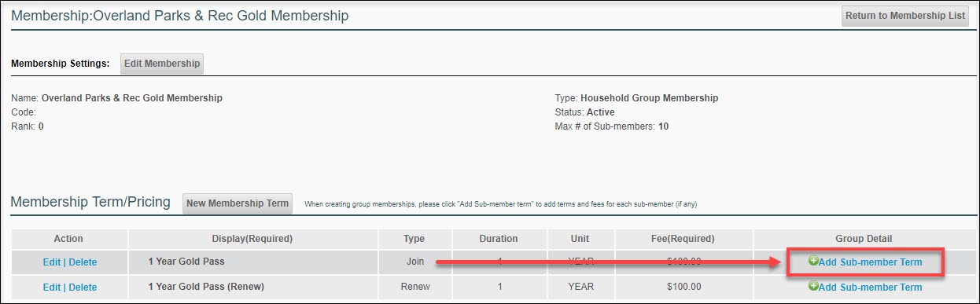Add Sub-member Term link for Join row
This screenshot has height=304, width=980.
870,262
